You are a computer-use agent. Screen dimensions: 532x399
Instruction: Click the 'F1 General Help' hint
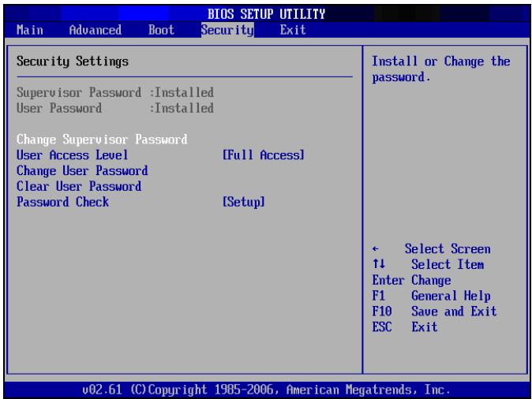pos(431,296)
